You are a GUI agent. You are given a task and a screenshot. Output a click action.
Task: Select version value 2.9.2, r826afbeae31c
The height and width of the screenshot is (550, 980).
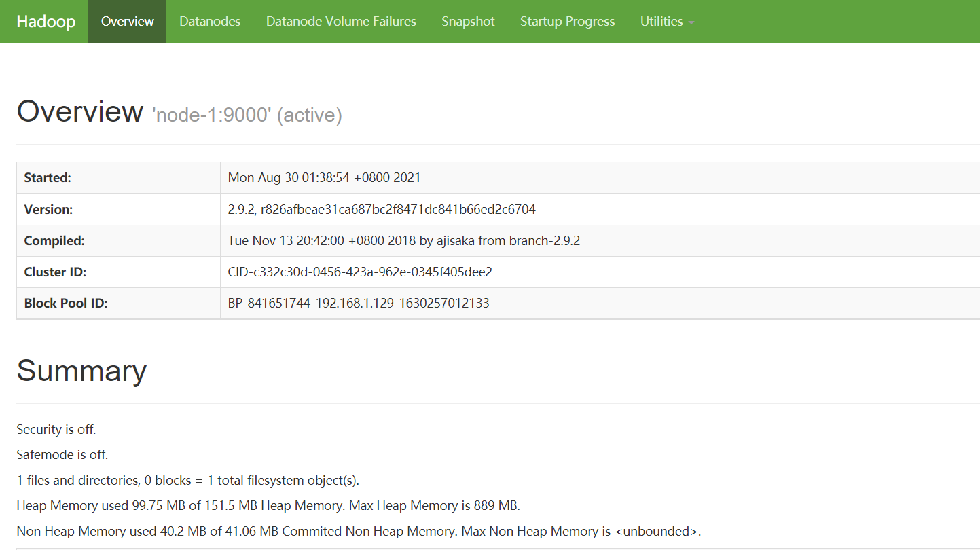(382, 210)
